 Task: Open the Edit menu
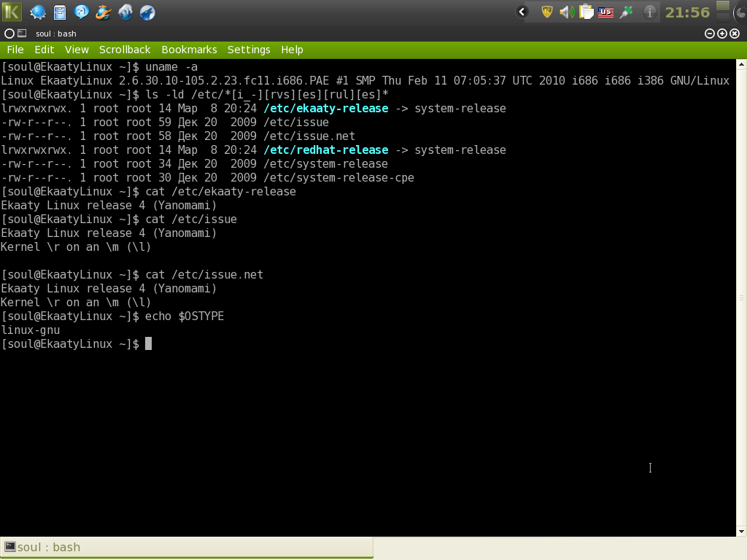tap(44, 50)
